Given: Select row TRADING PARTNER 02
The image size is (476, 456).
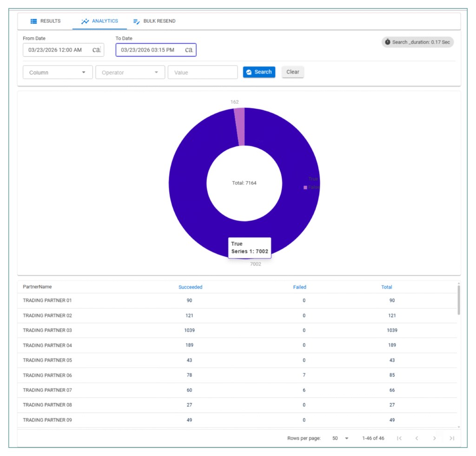Looking at the screenshot, I should coord(238,316).
